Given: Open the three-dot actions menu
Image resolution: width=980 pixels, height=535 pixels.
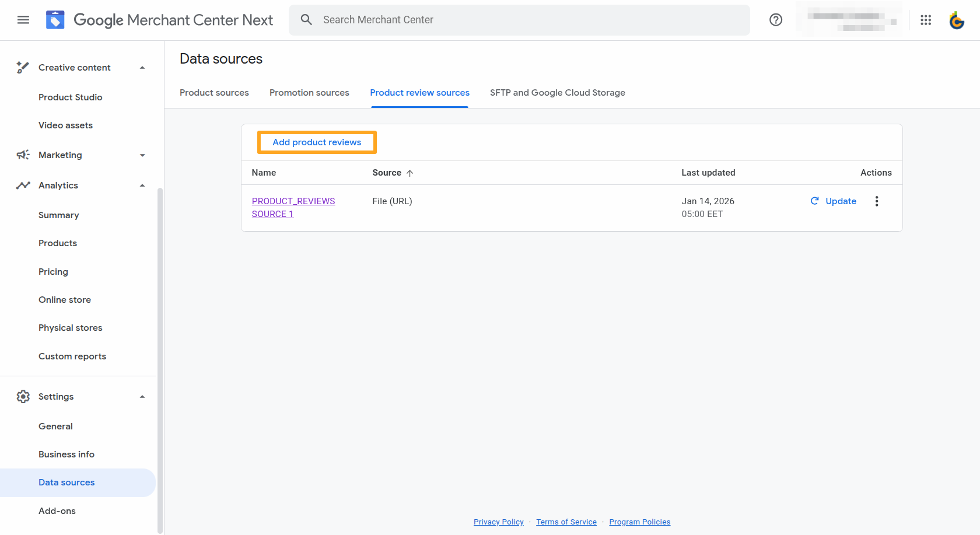Looking at the screenshot, I should [876, 201].
